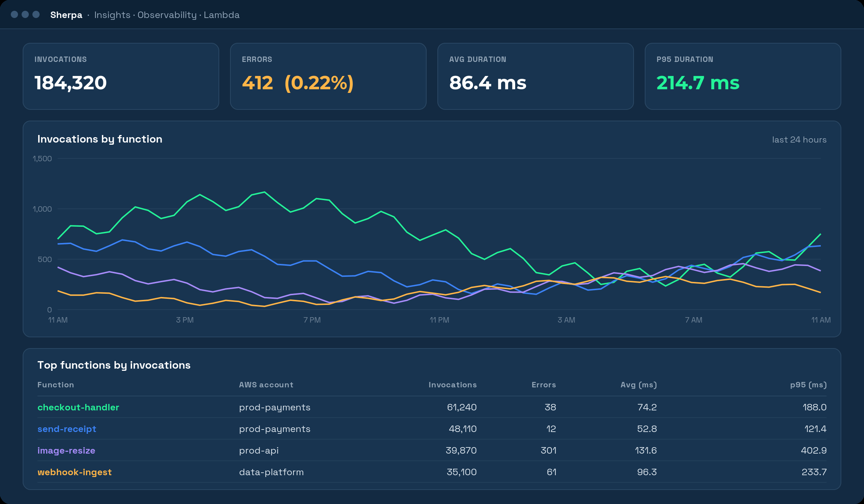
Task: Click the first window control dot
Action: 14,14
